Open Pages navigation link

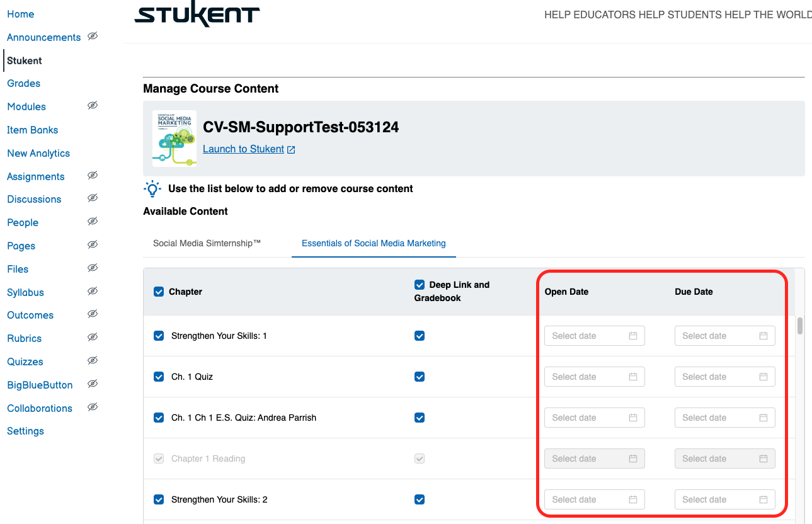pyautogui.click(x=21, y=246)
